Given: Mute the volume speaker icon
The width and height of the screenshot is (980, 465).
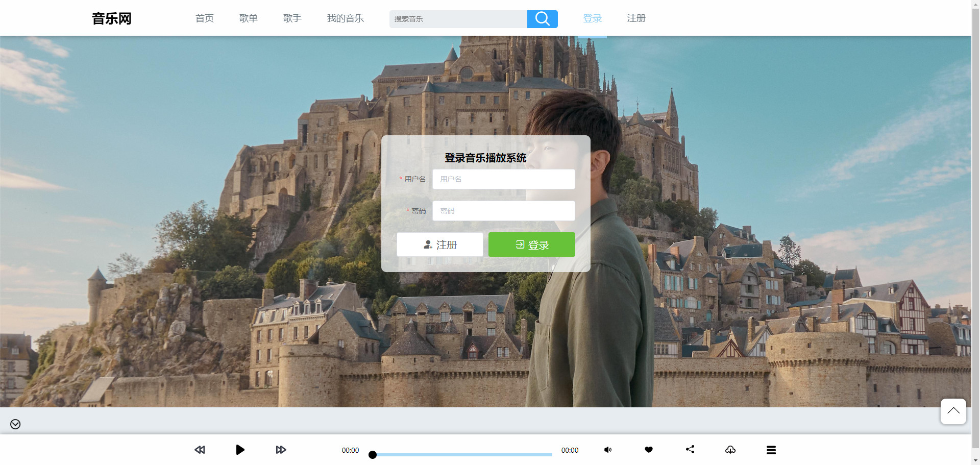Looking at the screenshot, I should coord(608,450).
